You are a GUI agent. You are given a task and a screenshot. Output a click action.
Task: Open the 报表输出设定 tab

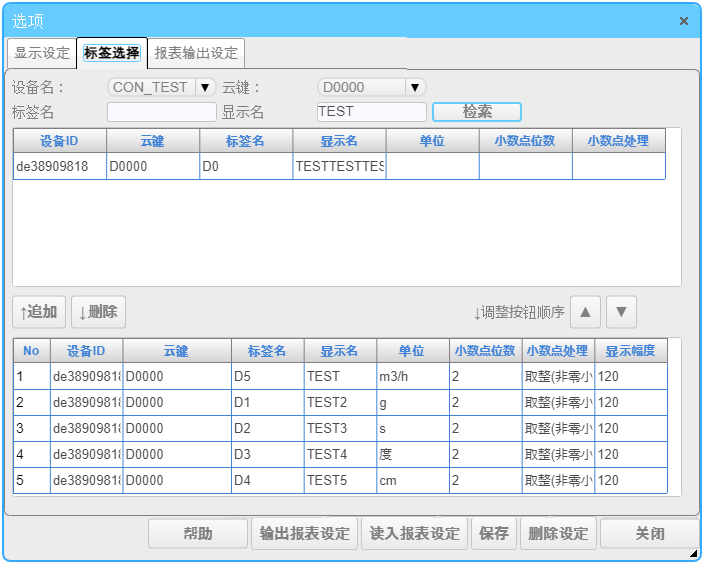pos(196,53)
